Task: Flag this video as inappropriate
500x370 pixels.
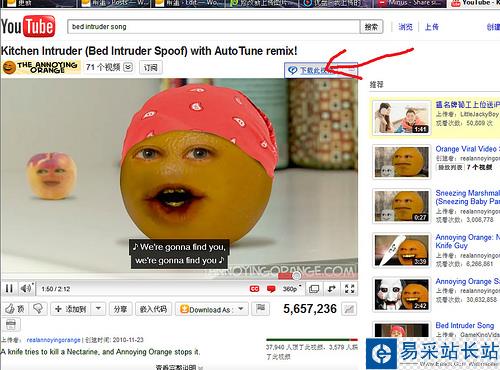Action: click(x=261, y=309)
